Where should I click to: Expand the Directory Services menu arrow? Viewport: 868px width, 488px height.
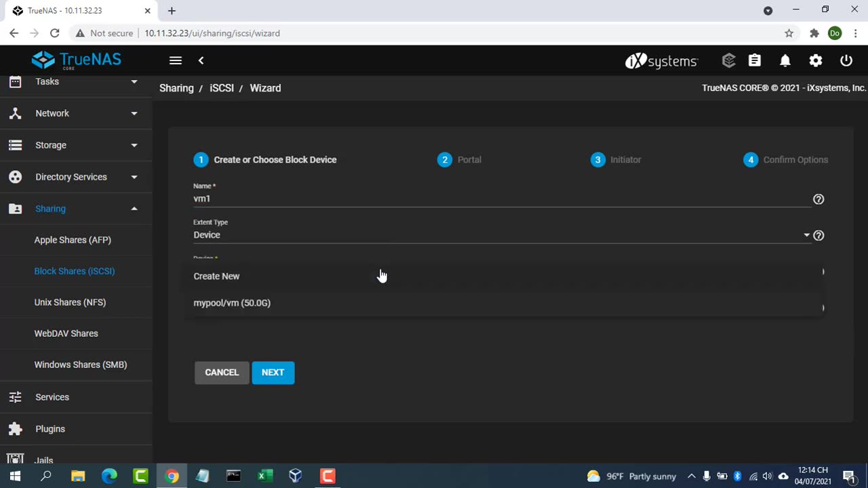click(x=134, y=177)
